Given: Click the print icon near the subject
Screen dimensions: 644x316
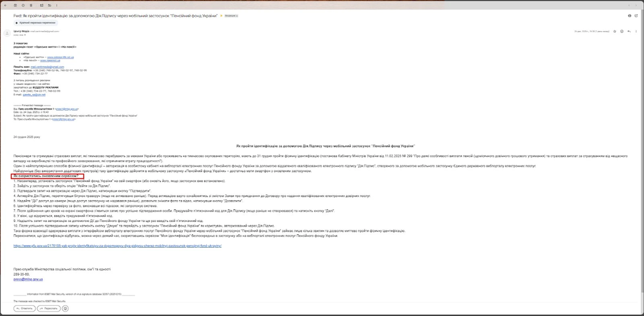Looking at the screenshot, I should (x=629, y=14).
